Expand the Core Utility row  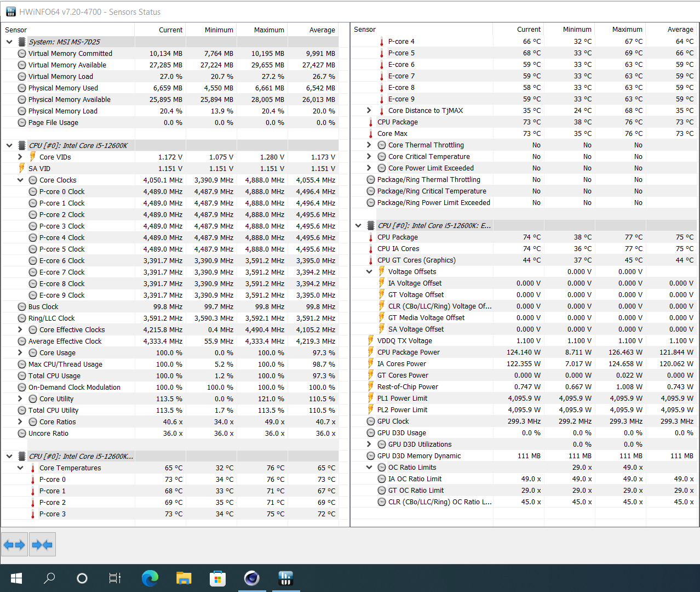click(20, 399)
